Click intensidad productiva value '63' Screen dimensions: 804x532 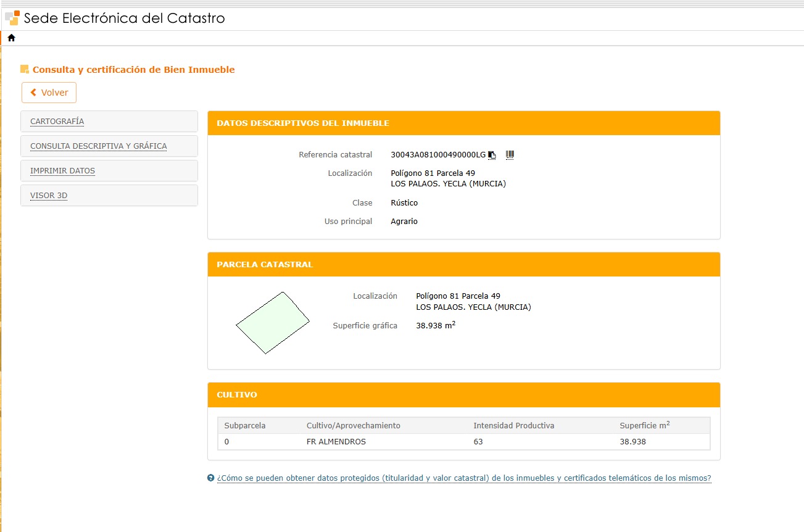coord(478,442)
